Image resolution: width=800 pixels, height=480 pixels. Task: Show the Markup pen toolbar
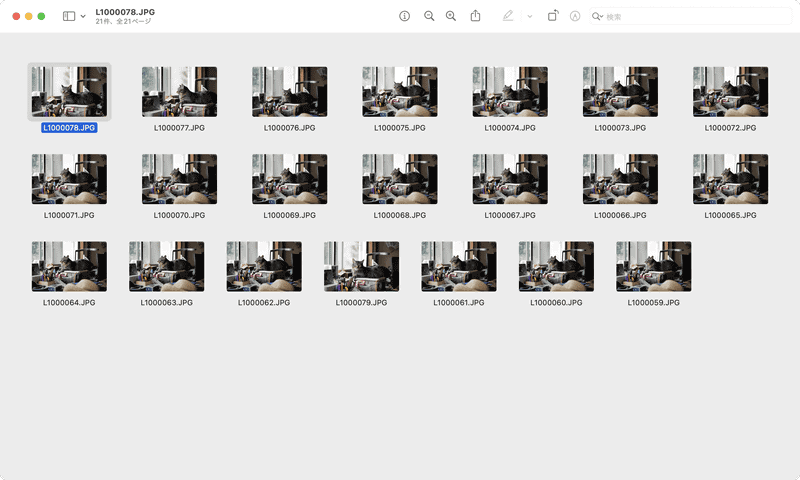(x=508, y=16)
